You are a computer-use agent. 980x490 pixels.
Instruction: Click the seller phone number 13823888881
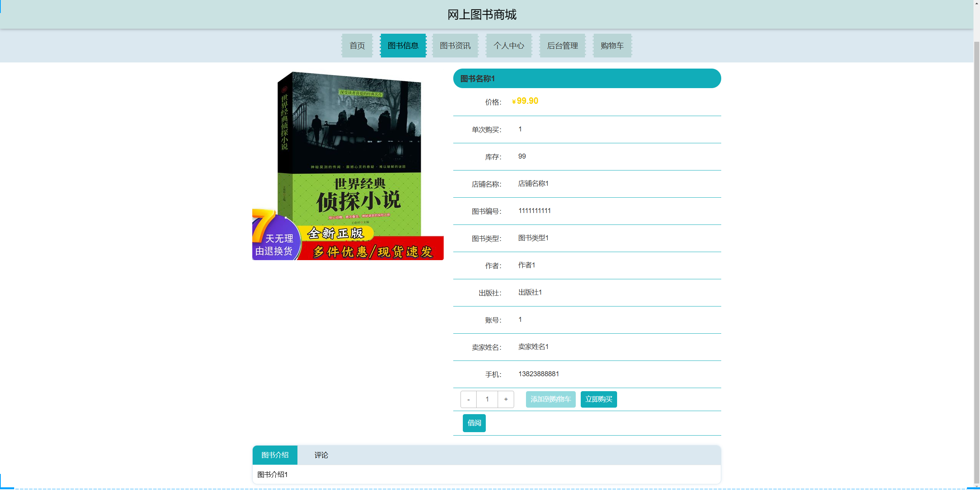(538, 374)
